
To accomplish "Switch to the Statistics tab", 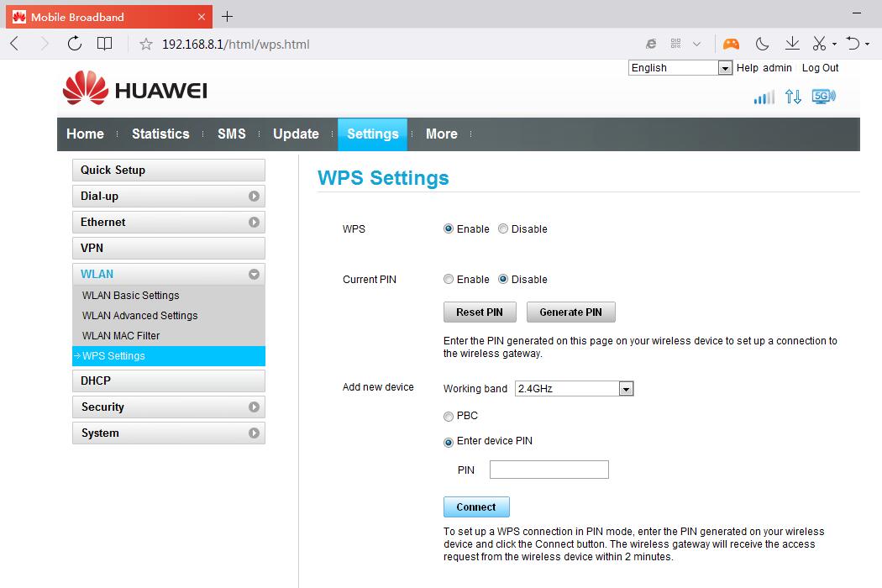I will (x=160, y=134).
